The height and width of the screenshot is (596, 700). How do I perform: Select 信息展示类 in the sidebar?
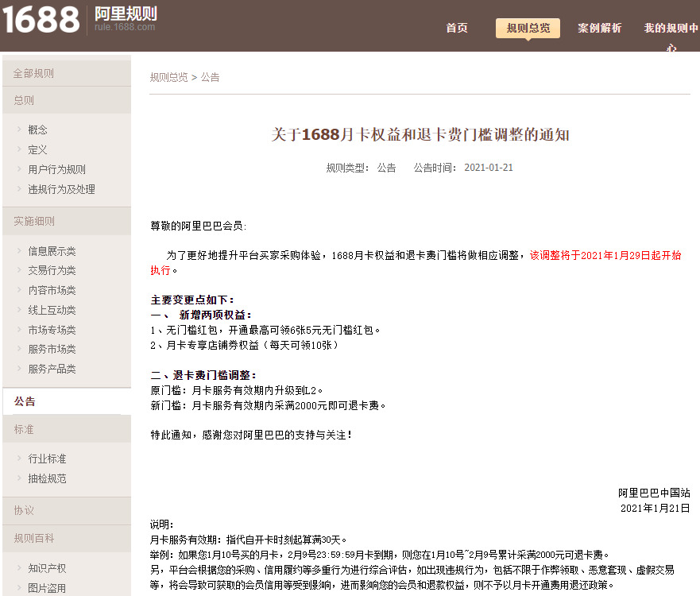52,251
